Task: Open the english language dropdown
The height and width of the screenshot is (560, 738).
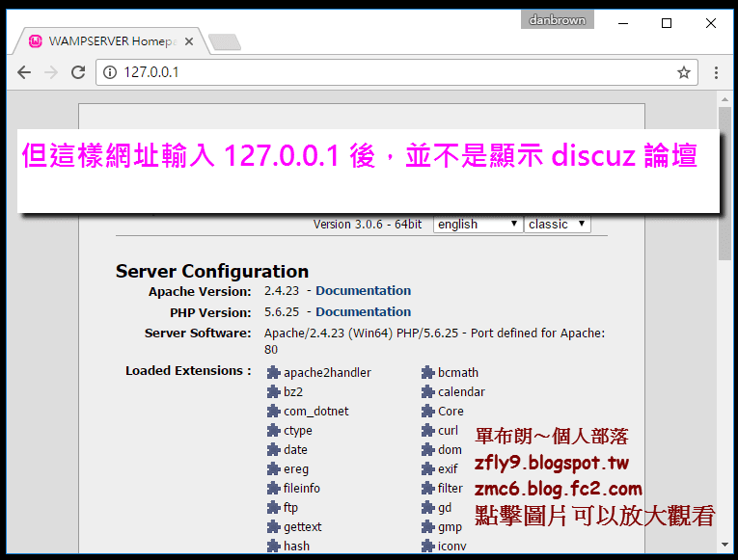Action: (478, 225)
